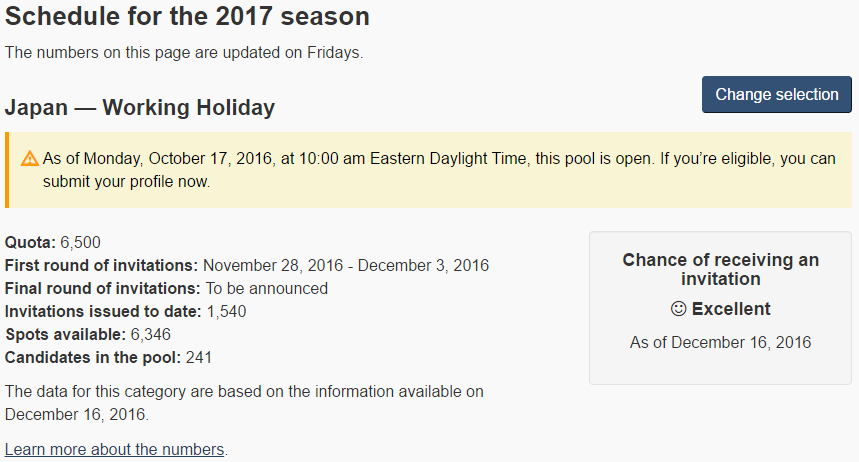Click the As of December 16, 2016 date in box
Image resolution: width=859 pixels, height=462 pixels.
coord(720,343)
